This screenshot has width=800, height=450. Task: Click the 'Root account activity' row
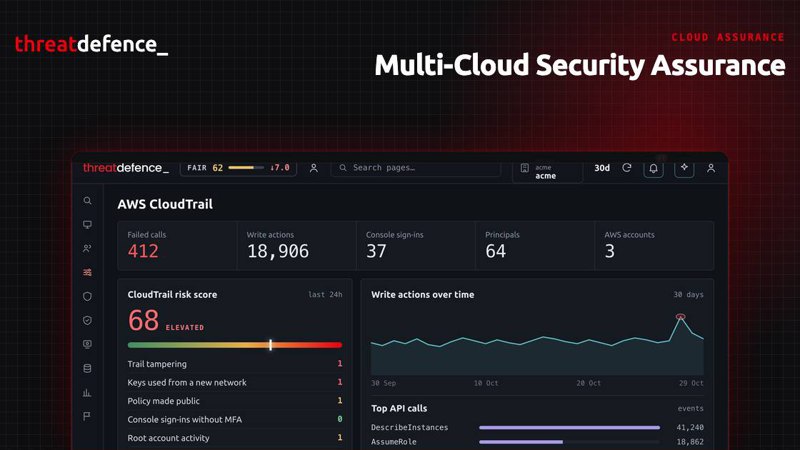tap(235, 438)
